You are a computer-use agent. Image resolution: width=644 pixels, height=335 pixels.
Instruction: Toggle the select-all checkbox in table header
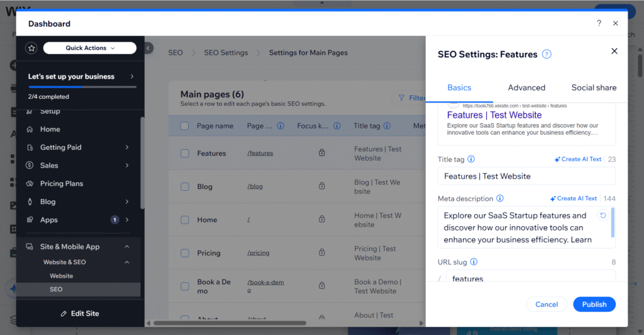(x=184, y=126)
